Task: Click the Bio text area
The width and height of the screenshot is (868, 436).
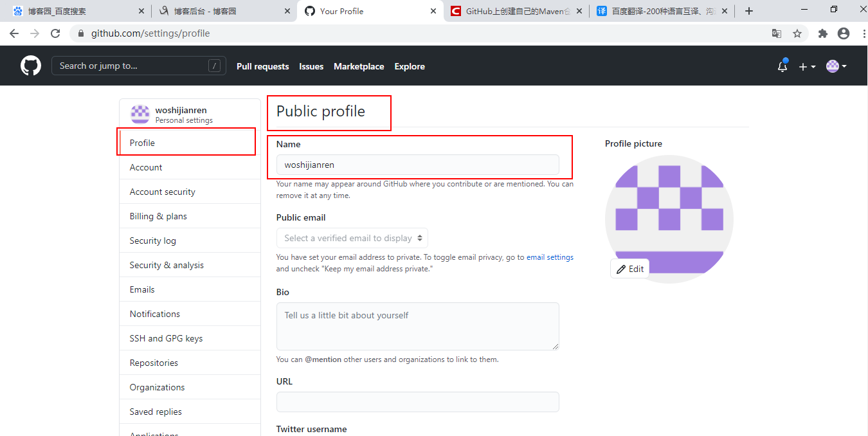Action: pos(417,327)
